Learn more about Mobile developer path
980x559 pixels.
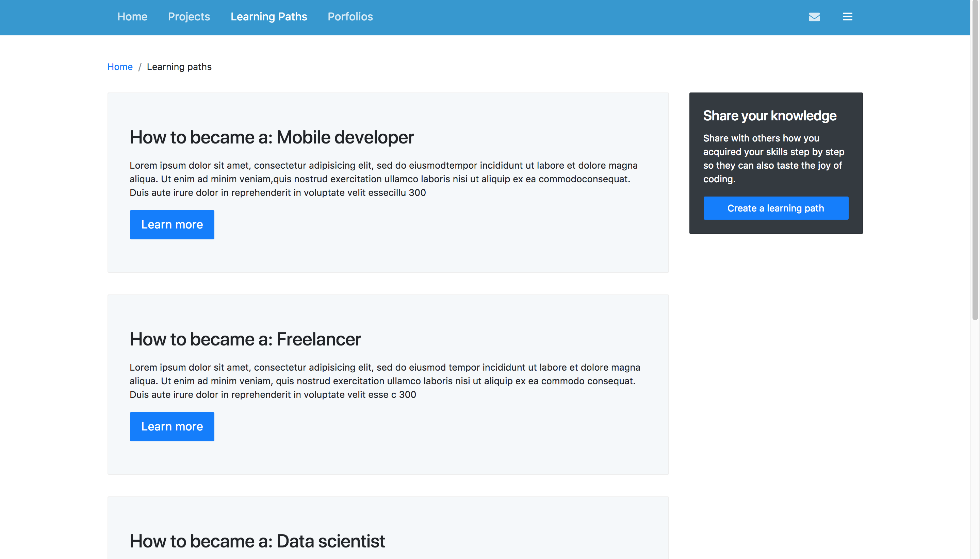pyautogui.click(x=172, y=225)
